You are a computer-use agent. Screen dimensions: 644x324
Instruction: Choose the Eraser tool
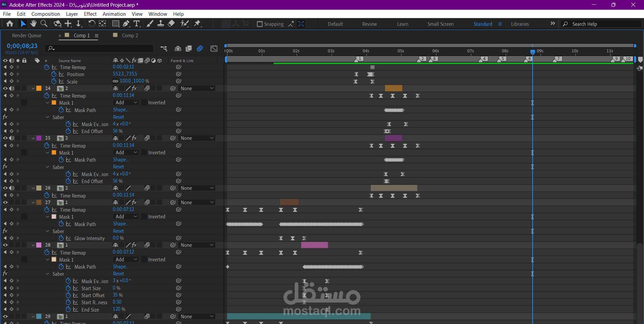(171, 23)
